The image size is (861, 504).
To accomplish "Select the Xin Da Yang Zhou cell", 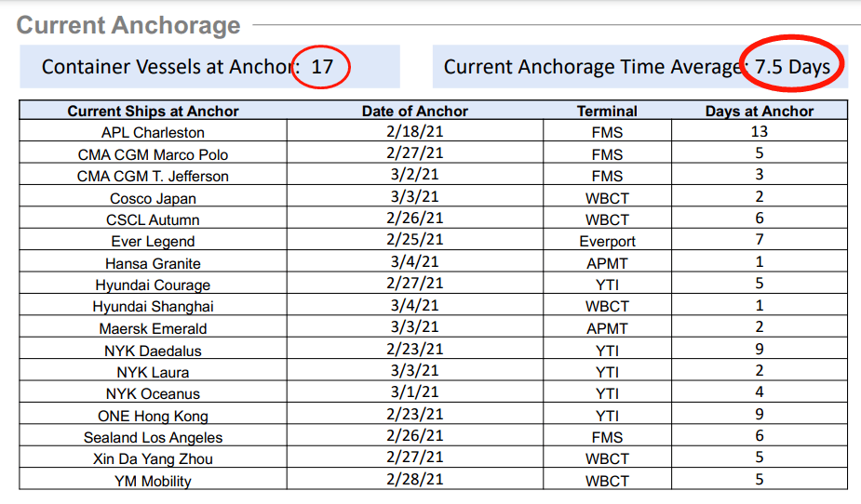I will tap(153, 458).
